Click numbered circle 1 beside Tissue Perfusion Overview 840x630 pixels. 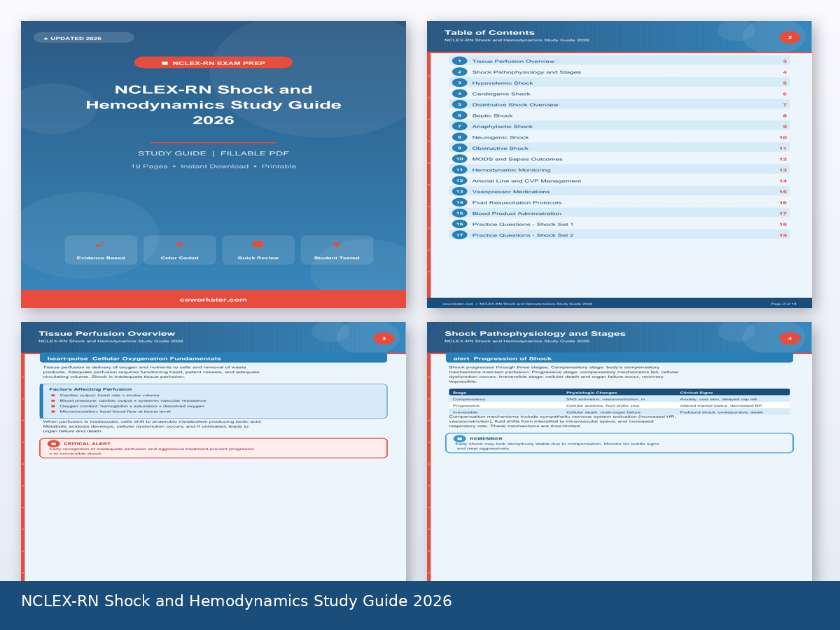tap(458, 61)
